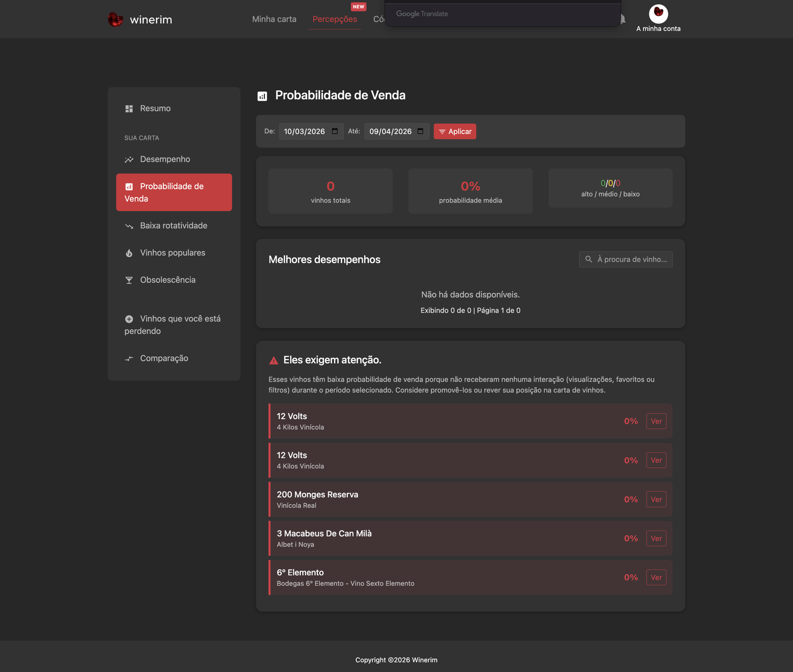Click the chart icon next to Probabilidade de Venda heading
Image resolution: width=793 pixels, height=672 pixels.
262,96
